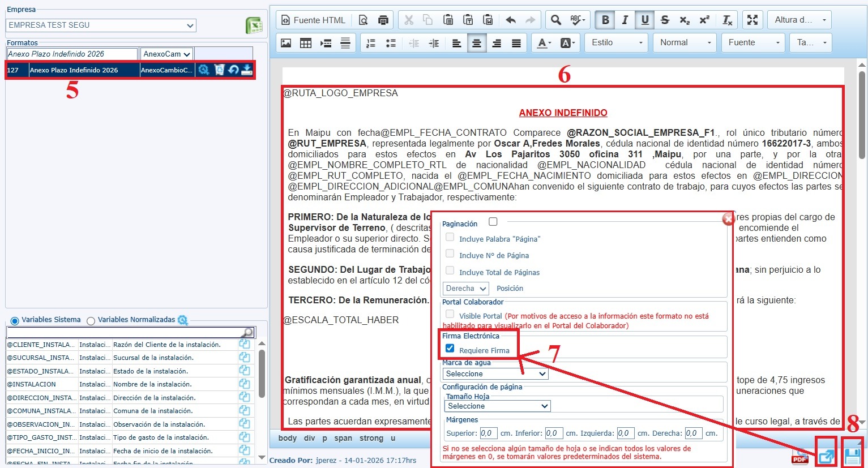
Task: Click the Fuente HTML button
Action: (313, 20)
